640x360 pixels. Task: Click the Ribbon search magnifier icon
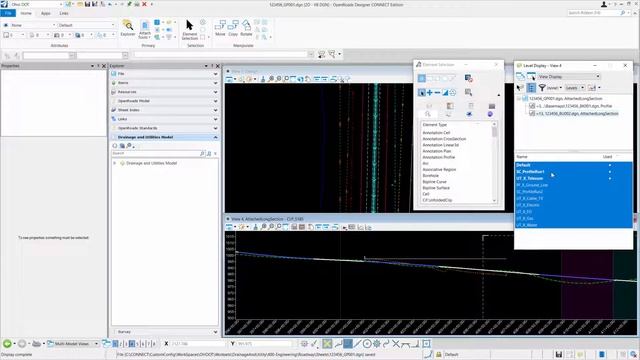622,13
